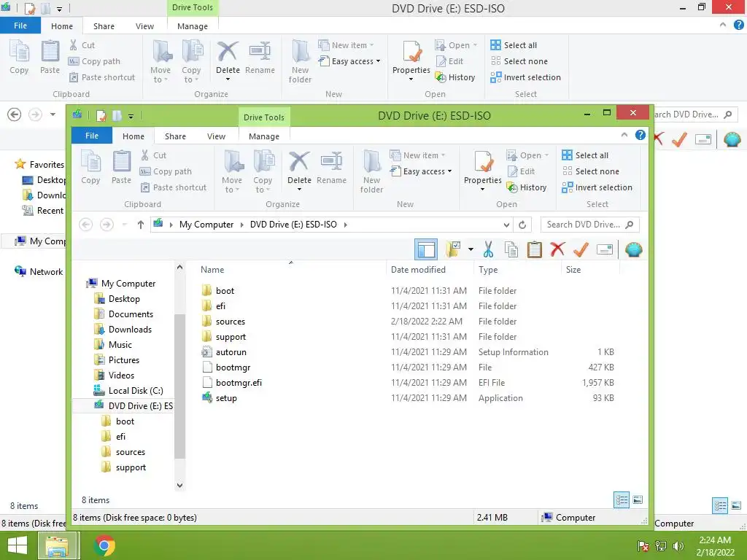Screen dimensions: 747x560
Task: Click red X delete icon in lower toolbar
Action: pyautogui.click(x=557, y=249)
